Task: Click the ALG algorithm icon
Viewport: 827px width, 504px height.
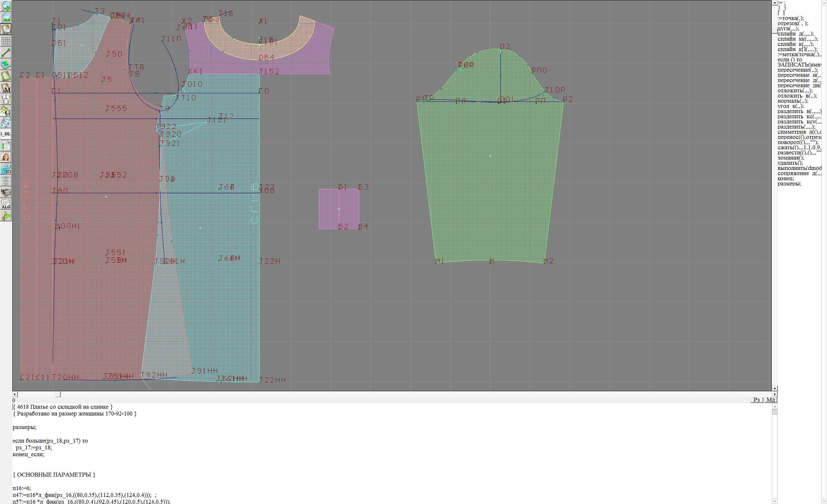Action: 6,204
